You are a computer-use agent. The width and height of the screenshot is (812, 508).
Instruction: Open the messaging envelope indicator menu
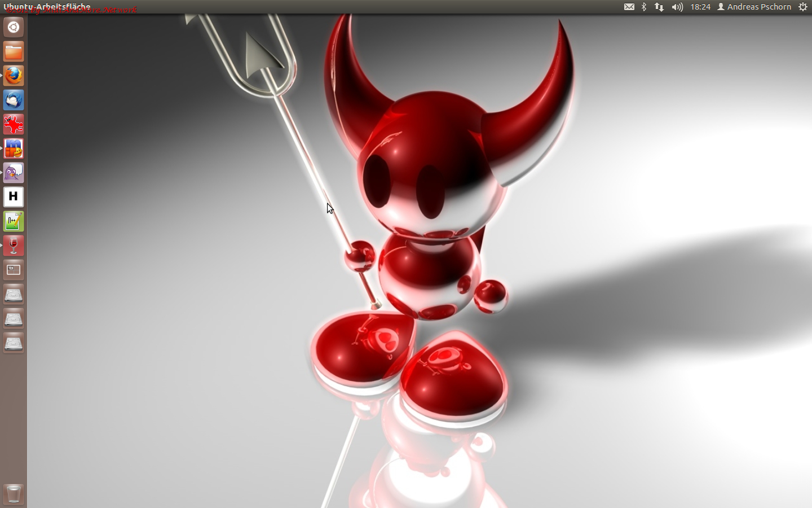(x=629, y=7)
